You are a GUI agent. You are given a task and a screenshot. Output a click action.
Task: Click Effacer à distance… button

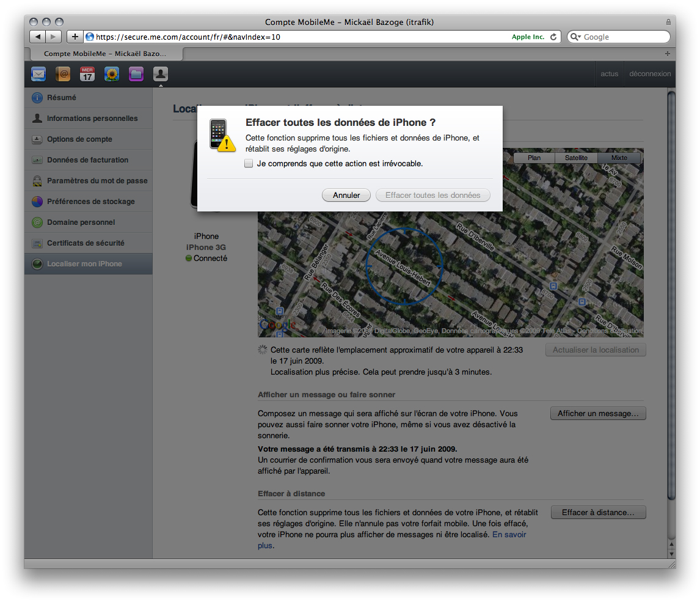598,512
